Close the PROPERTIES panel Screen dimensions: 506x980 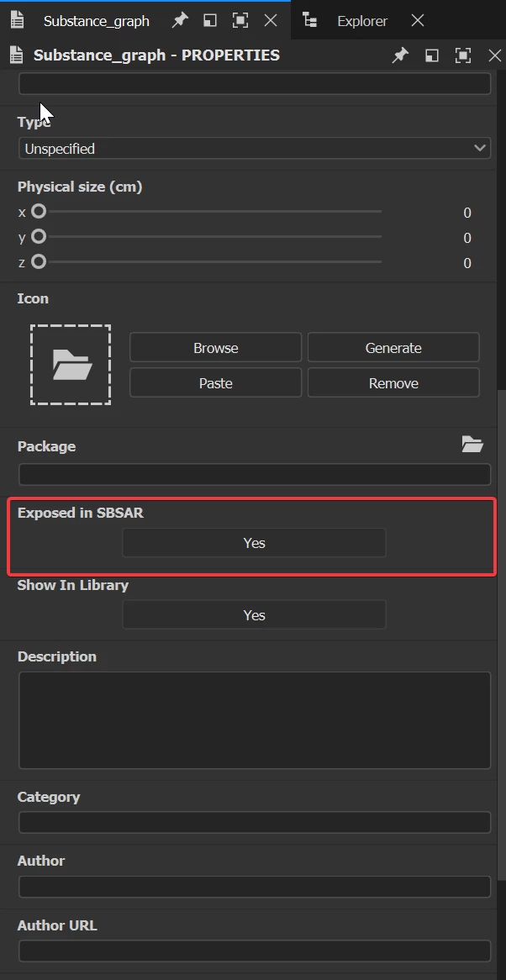tap(495, 55)
